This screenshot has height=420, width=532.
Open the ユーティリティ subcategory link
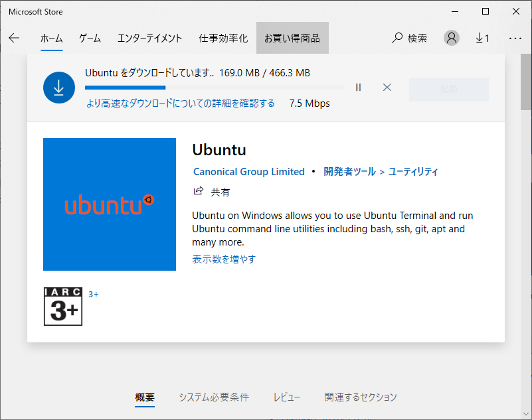pos(413,172)
